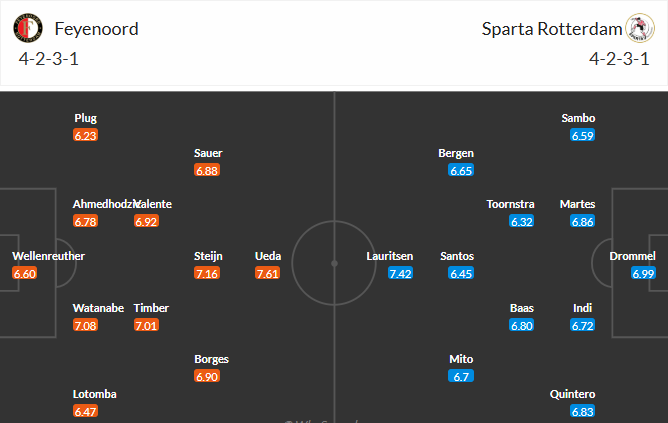Open Quintero's player profile

570,394
